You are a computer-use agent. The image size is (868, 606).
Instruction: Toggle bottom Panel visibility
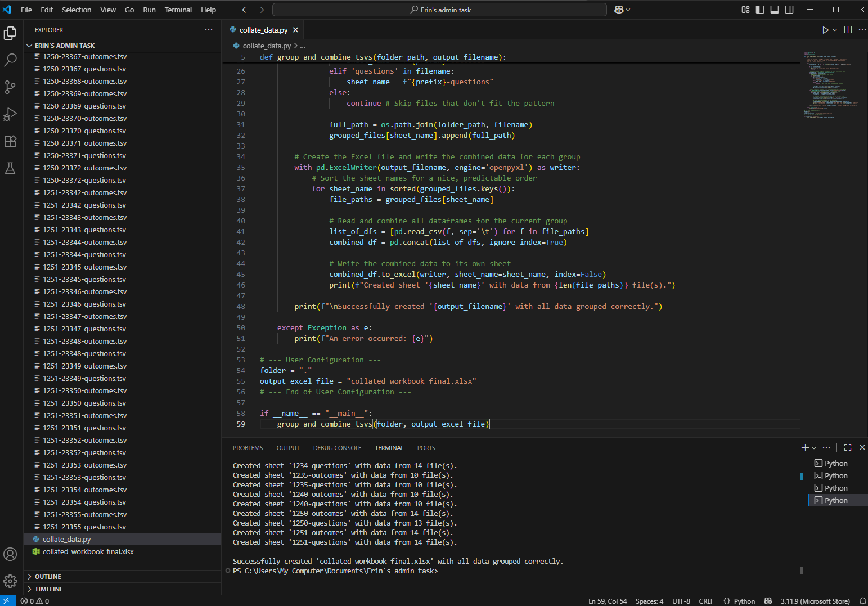tap(775, 10)
